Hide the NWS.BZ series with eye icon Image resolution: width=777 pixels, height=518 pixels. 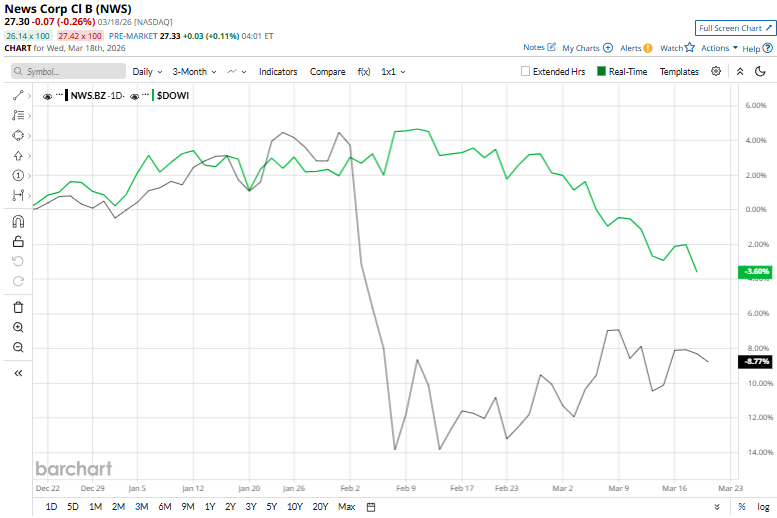pos(48,94)
